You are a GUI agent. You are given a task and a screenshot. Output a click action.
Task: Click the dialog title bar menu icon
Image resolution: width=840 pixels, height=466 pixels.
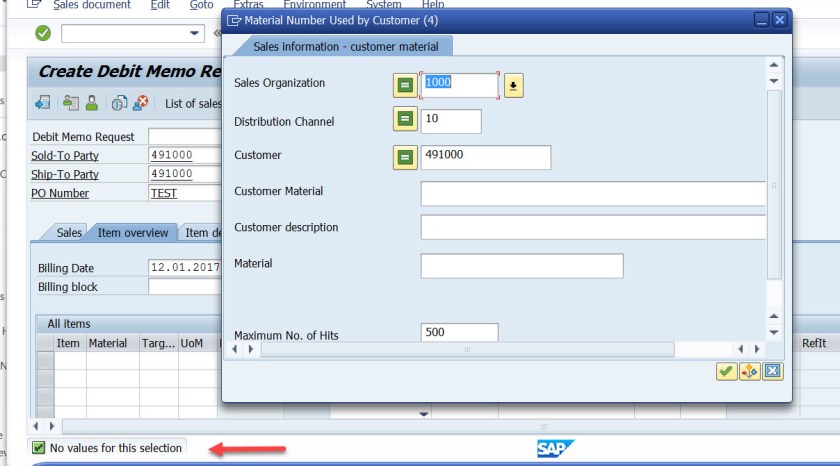(234, 20)
